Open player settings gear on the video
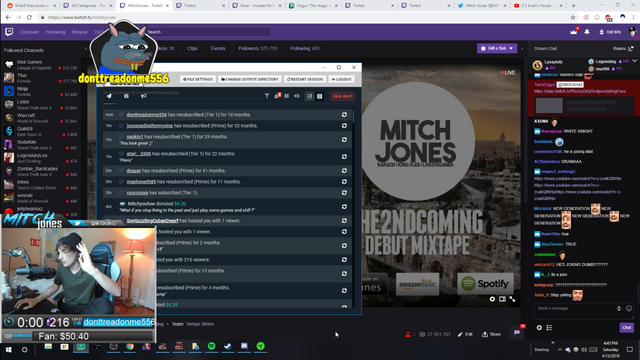Image resolution: width=640 pixels, height=360 pixels. [x=492, y=299]
